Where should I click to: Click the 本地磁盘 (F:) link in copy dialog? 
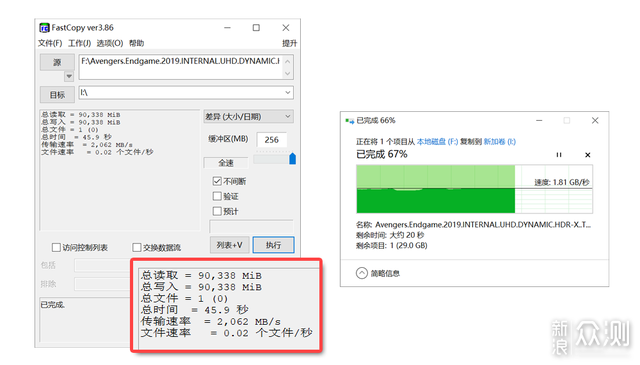click(437, 142)
